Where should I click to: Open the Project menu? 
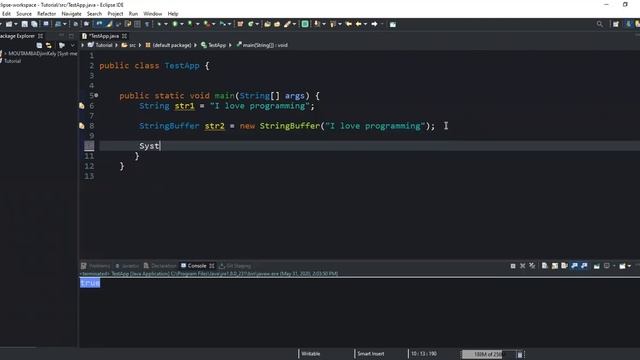tap(115, 14)
